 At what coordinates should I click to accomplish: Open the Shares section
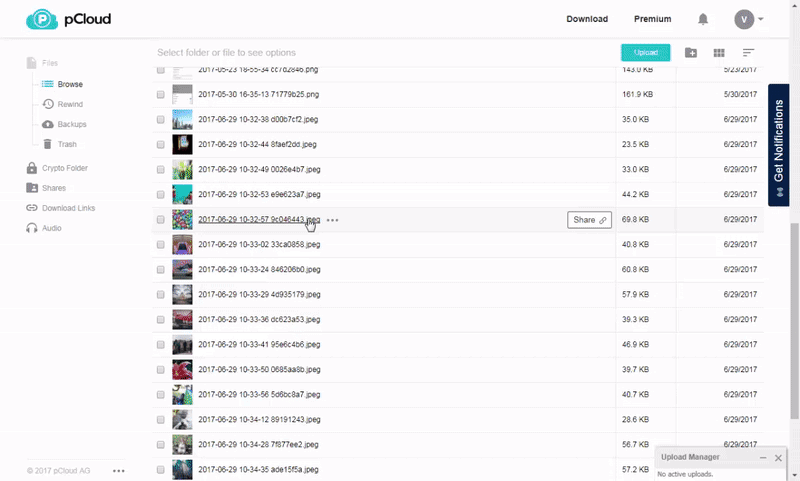coord(54,188)
